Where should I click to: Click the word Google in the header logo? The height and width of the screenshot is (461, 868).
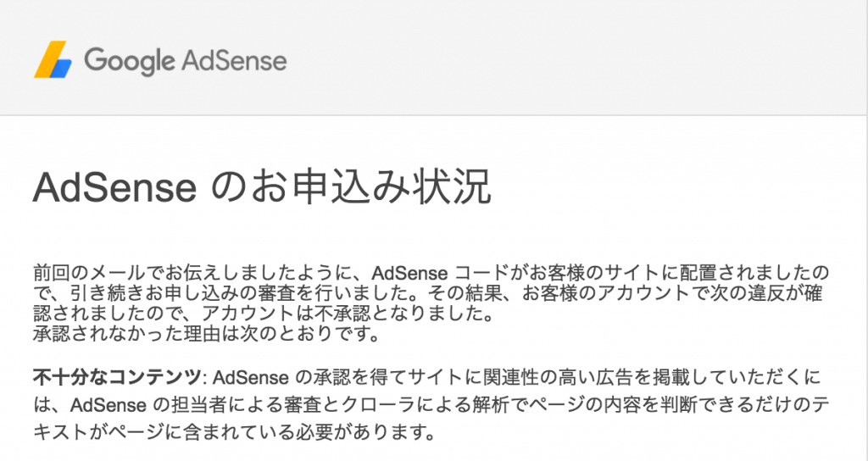pos(130,61)
